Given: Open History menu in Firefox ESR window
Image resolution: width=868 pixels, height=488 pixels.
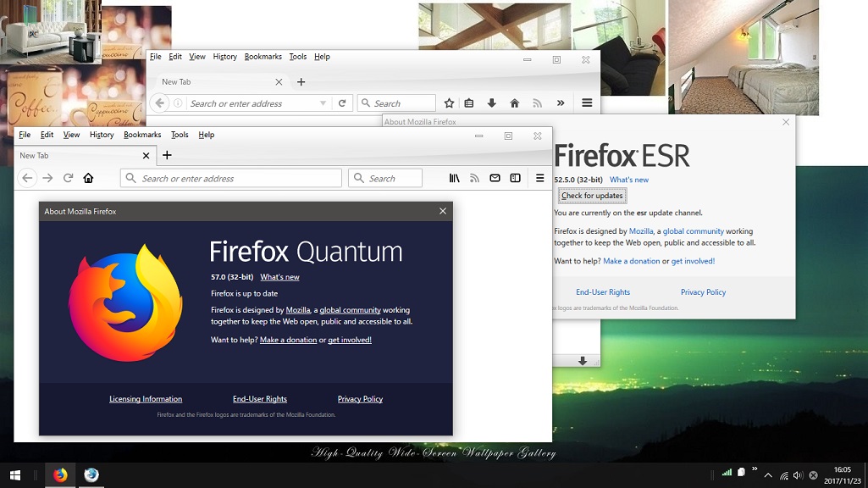Looking at the screenshot, I should click(x=224, y=57).
